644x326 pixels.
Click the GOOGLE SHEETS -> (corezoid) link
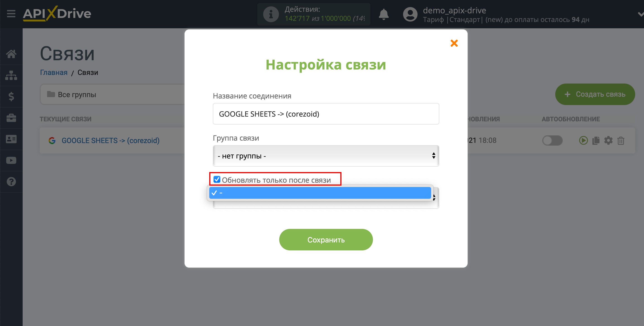tap(110, 140)
